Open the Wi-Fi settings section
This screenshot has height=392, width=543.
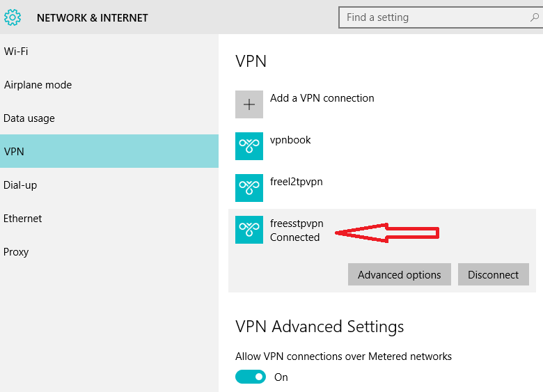[x=16, y=52]
